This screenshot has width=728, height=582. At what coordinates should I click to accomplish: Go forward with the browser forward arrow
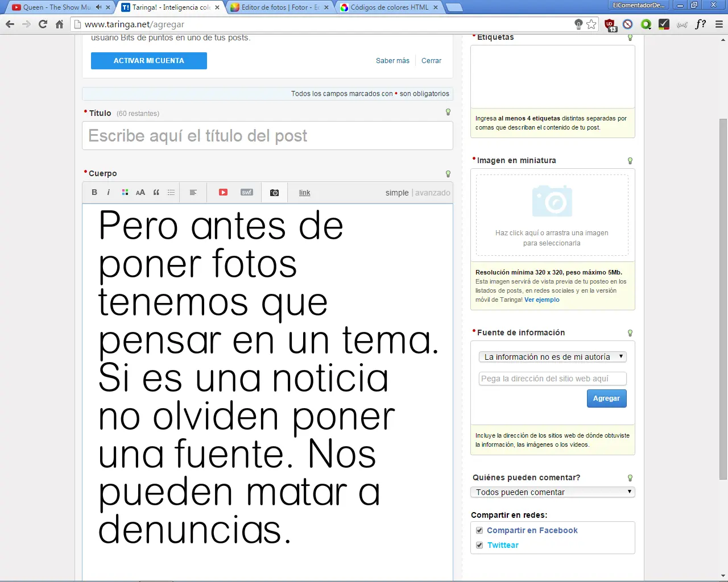[x=26, y=24]
